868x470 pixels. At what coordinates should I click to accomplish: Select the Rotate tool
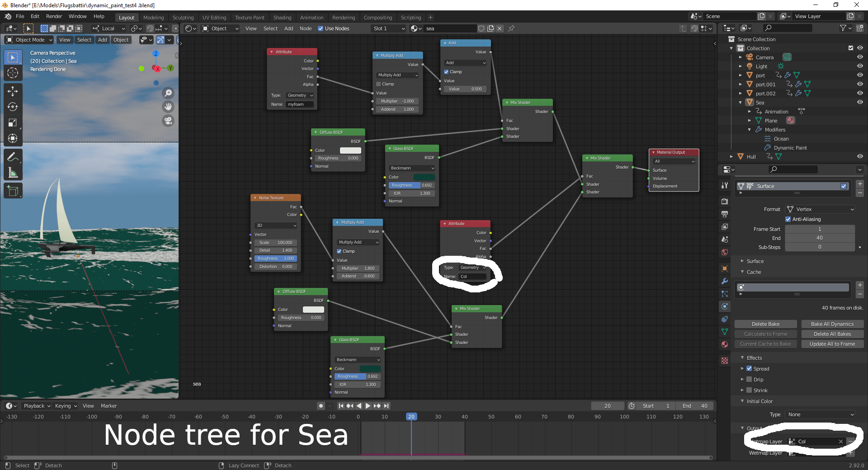[x=13, y=107]
